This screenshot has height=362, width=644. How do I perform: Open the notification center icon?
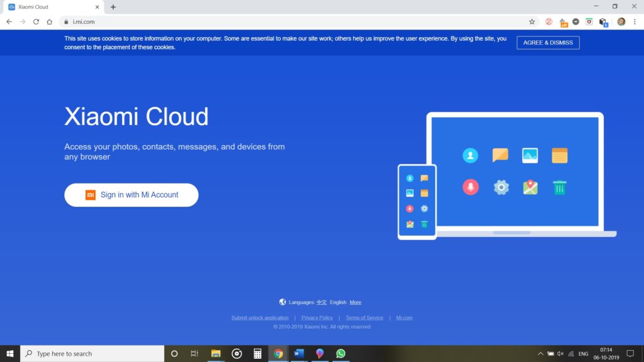tap(630, 353)
